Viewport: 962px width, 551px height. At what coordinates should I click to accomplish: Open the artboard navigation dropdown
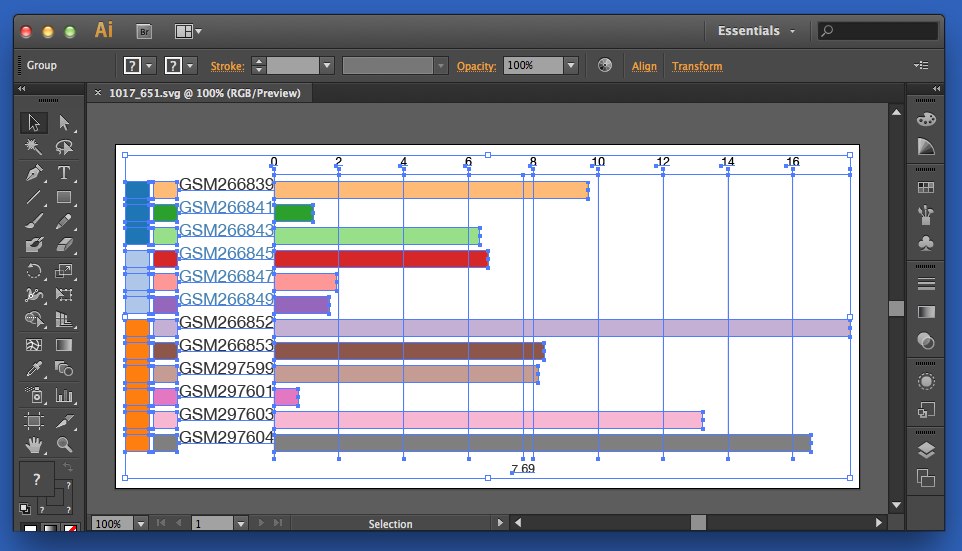pos(240,523)
